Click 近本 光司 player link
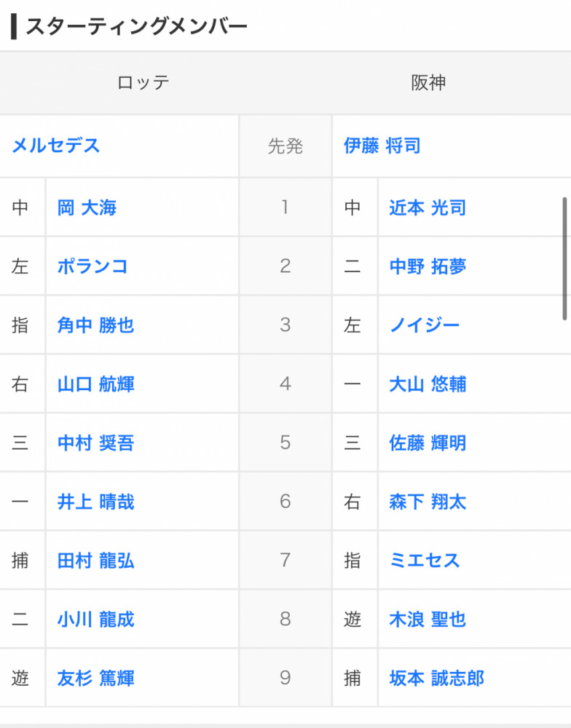The image size is (571, 728). coord(428,208)
